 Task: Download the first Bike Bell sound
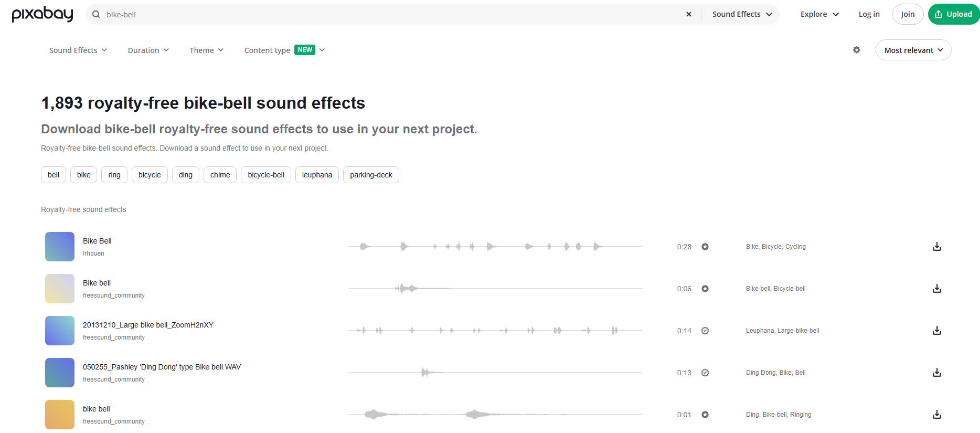(936, 247)
